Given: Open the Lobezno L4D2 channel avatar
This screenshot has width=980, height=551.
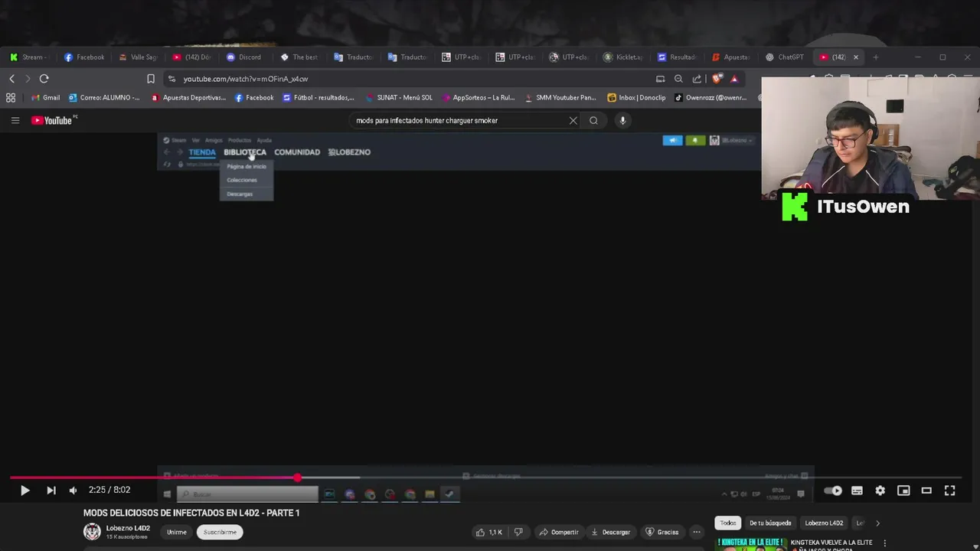Looking at the screenshot, I should 92,532.
